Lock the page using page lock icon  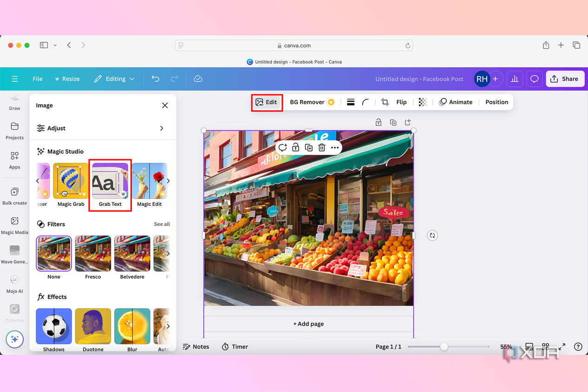tap(379, 122)
